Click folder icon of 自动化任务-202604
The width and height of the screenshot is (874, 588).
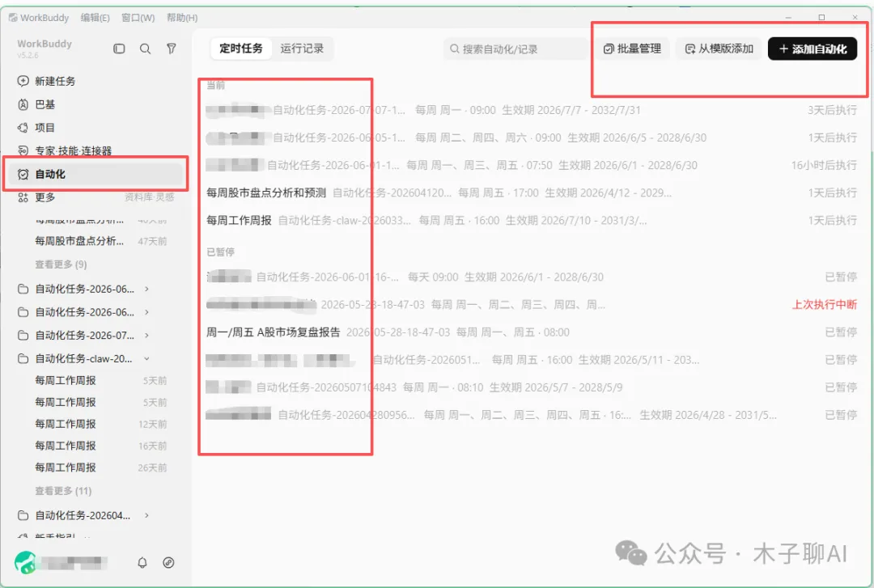(x=23, y=515)
